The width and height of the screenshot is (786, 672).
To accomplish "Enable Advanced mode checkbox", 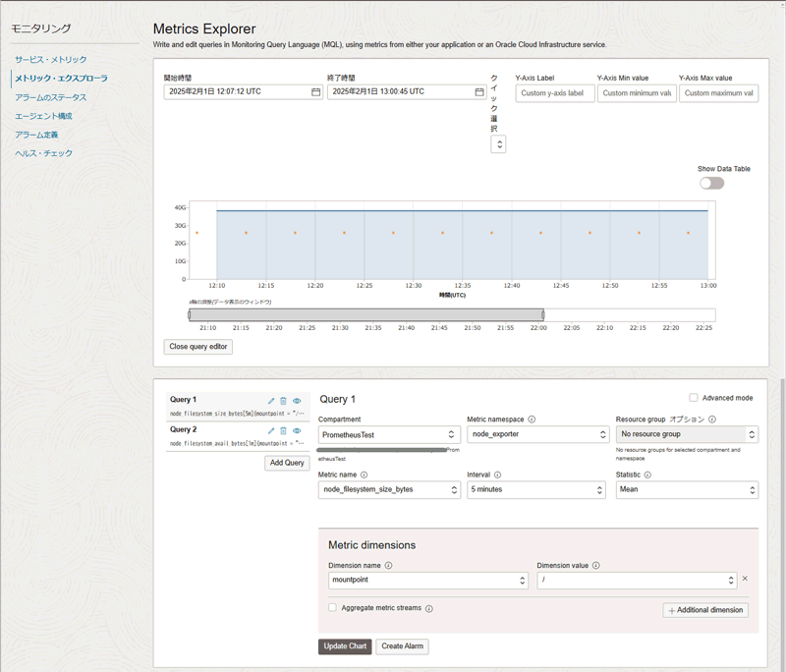I will (x=694, y=397).
